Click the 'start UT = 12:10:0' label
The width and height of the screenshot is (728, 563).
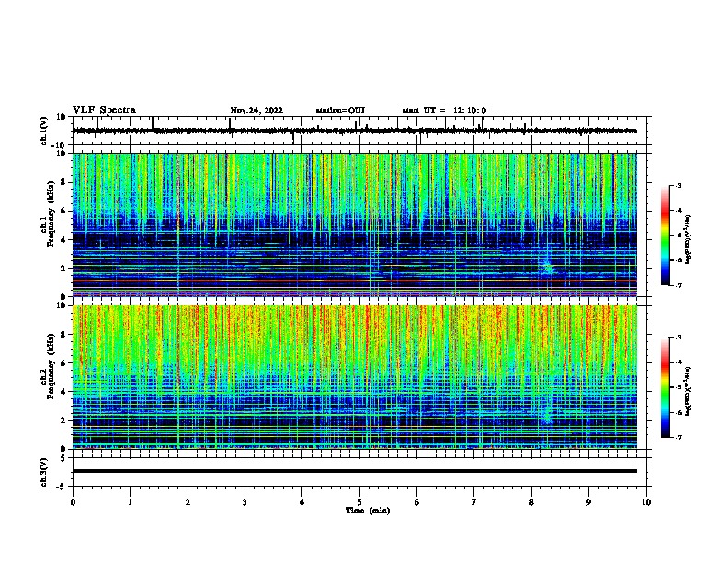[x=444, y=110]
